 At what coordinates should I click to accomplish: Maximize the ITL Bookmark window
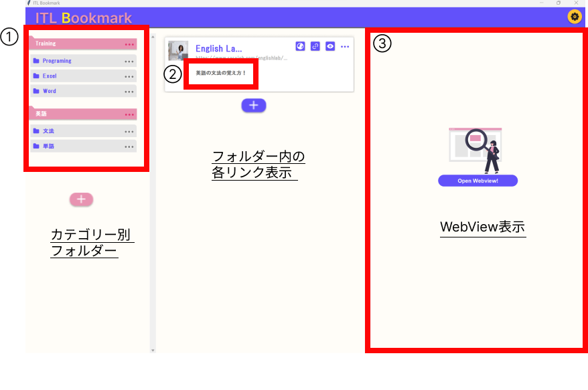tap(559, 3)
